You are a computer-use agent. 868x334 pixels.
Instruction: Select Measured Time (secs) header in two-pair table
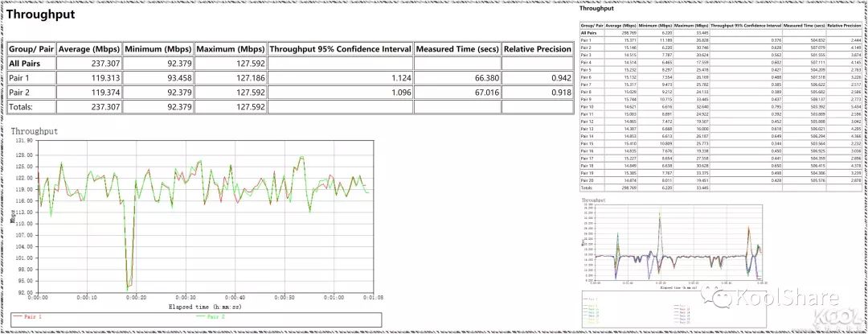click(x=457, y=49)
